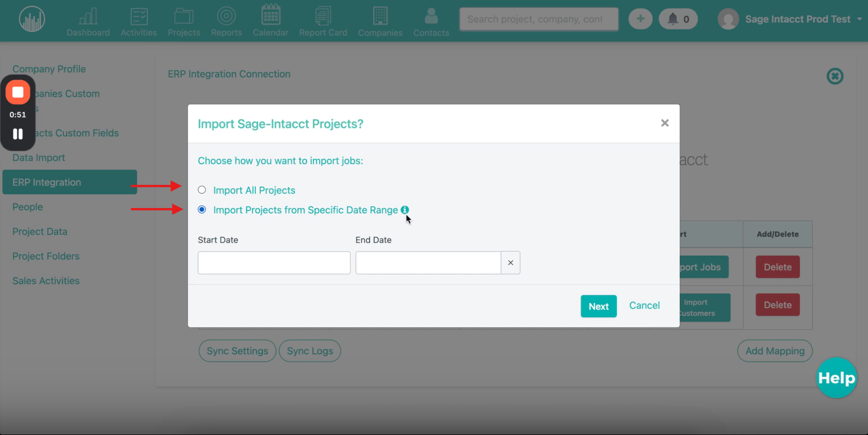The width and height of the screenshot is (868, 435).
Task: Open the Report Card icon
Action: click(323, 17)
